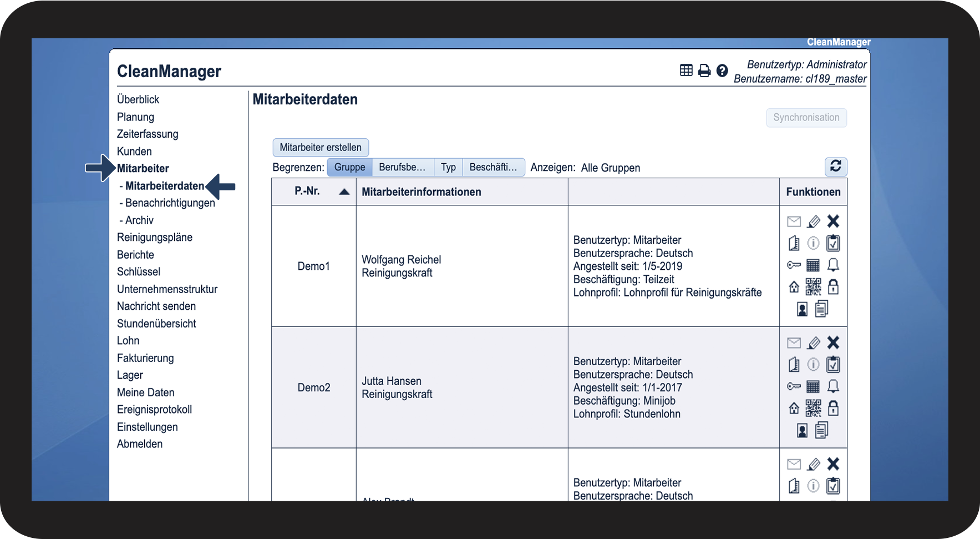Refresh the employee list with reload icon

(835, 167)
